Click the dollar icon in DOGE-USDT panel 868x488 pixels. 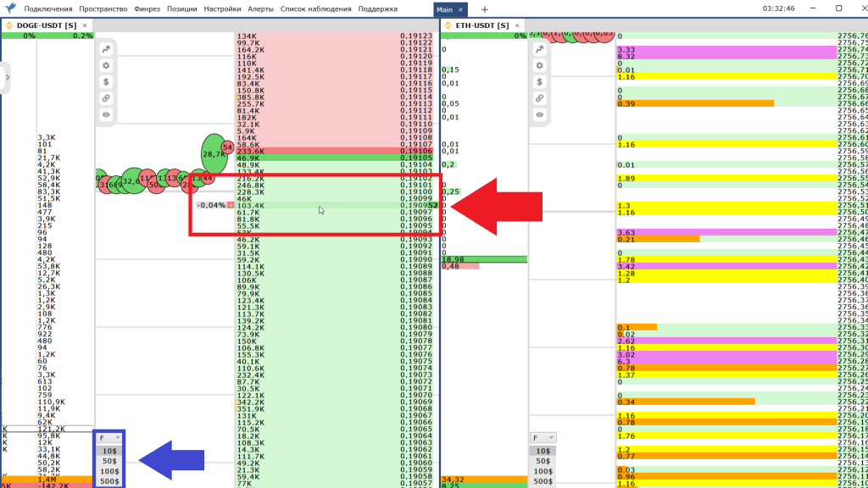tap(106, 82)
